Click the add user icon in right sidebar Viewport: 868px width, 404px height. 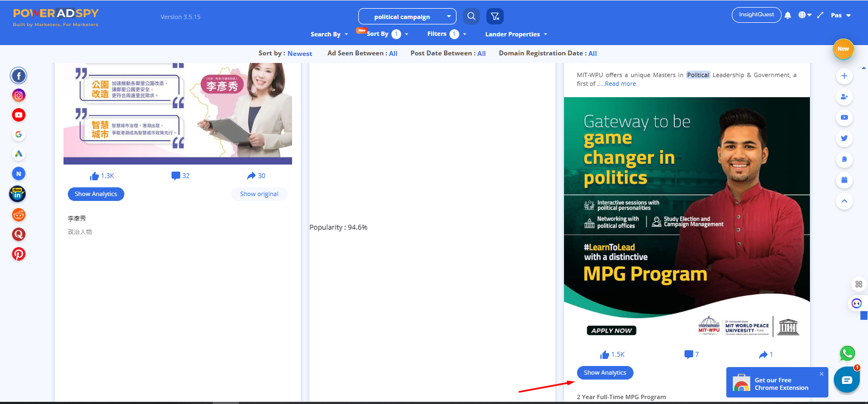tap(844, 97)
